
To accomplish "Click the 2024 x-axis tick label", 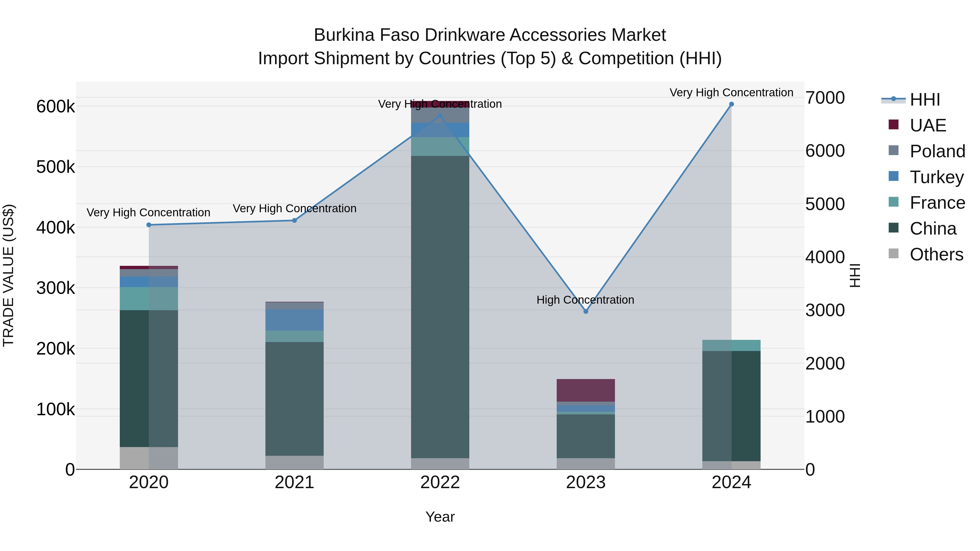I will pos(731,482).
